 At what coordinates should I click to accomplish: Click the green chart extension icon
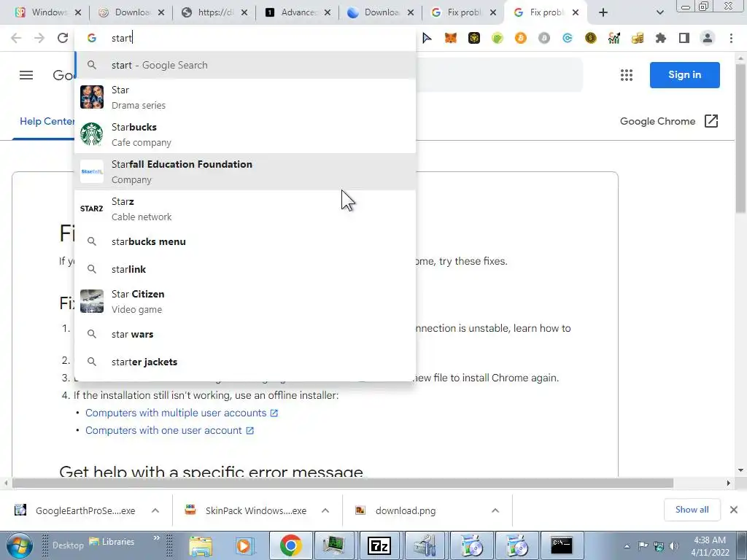point(614,38)
